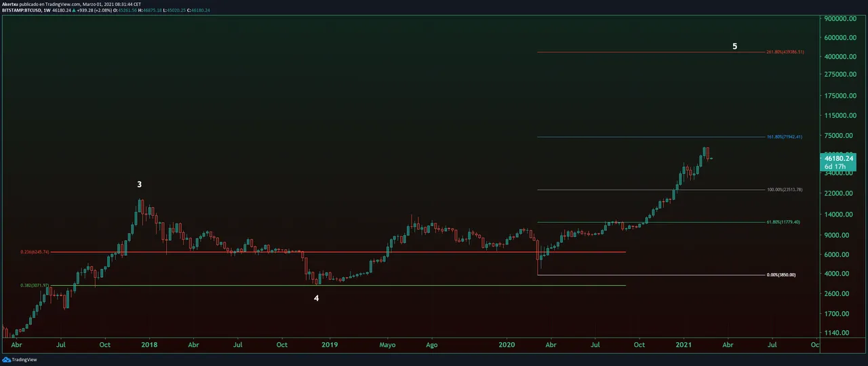
Task: Click the 1W timeframe label
Action: pyautogui.click(x=47, y=10)
